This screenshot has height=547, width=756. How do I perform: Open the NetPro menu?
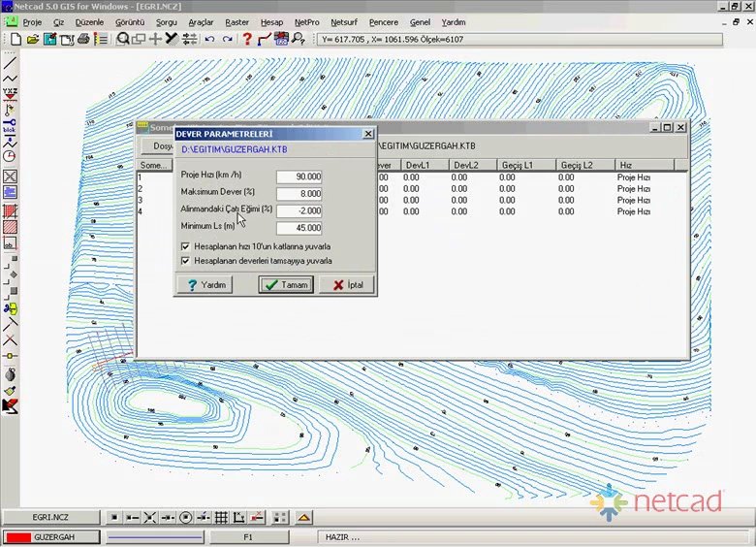point(306,22)
